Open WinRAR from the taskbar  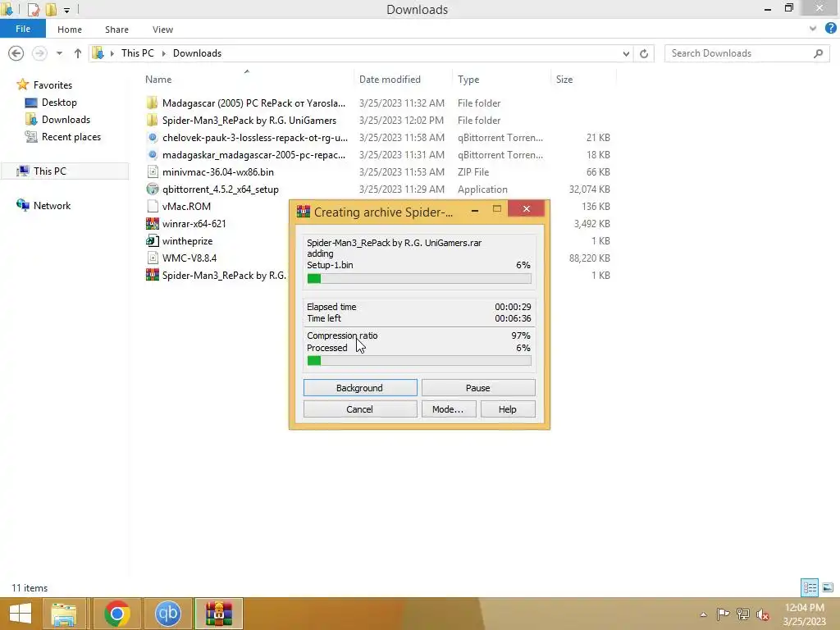tap(218, 614)
